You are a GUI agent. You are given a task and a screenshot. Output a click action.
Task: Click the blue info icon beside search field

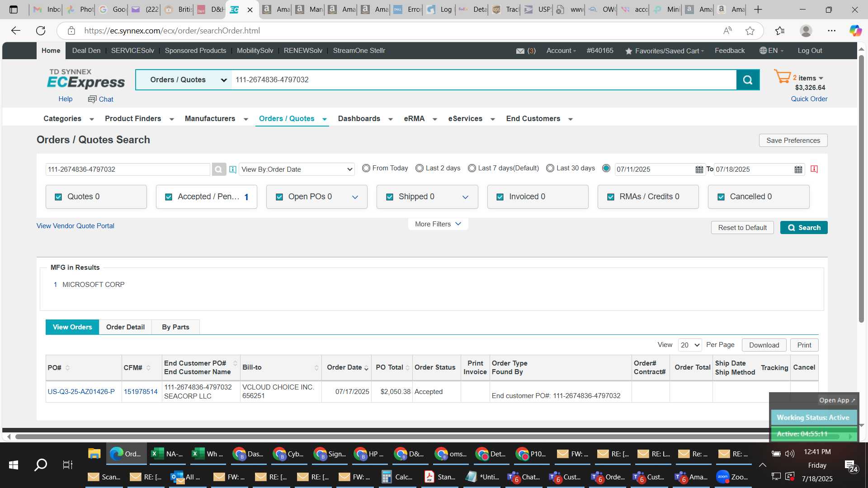(x=233, y=169)
